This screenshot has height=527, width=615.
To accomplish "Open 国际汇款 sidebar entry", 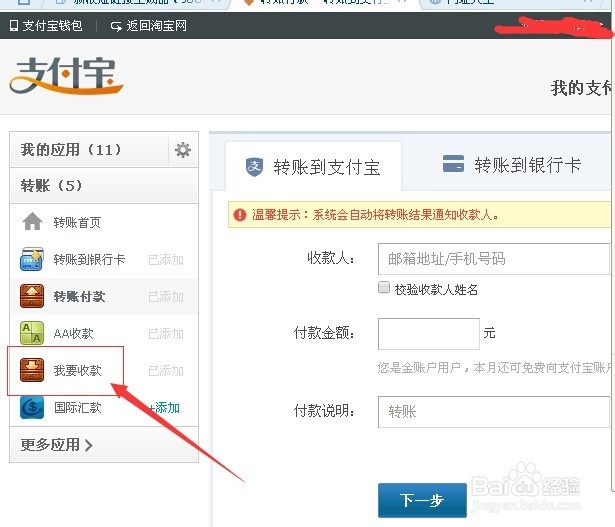I will click(78, 407).
